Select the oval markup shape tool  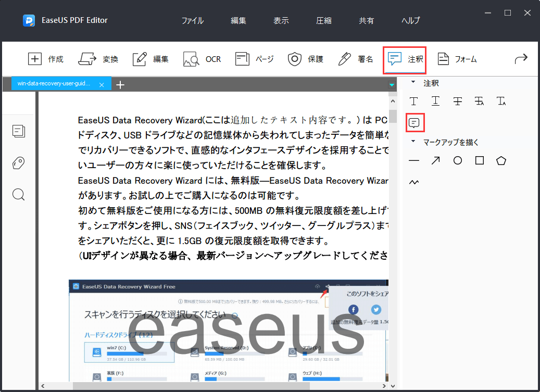coord(457,160)
